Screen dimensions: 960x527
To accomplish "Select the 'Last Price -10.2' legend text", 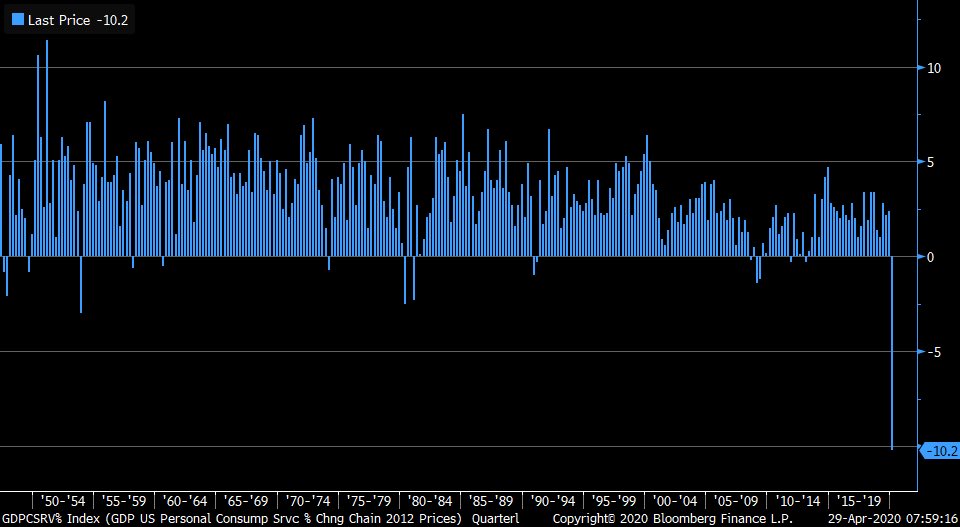I will (78, 20).
